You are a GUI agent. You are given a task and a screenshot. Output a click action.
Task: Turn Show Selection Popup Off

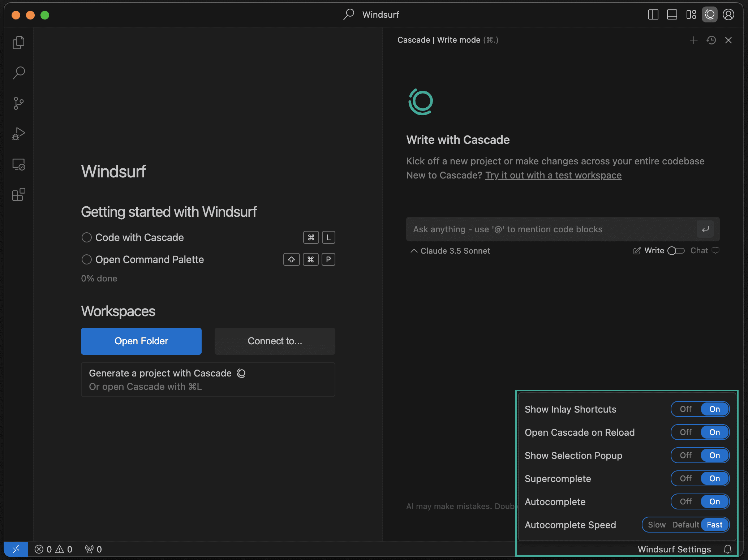click(x=685, y=455)
